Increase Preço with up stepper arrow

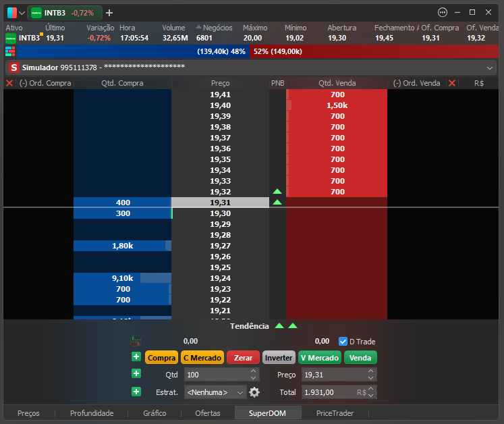tap(371, 371)
